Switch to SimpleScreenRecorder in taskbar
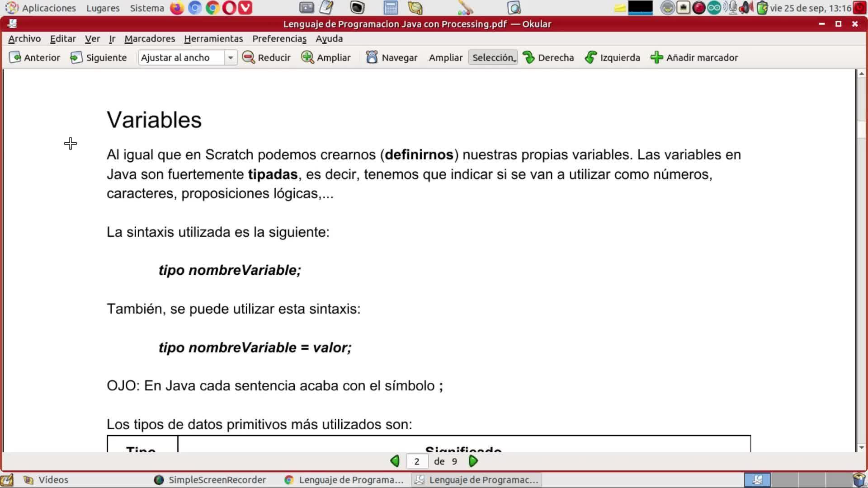This screenshot has width=868, height=488. pos(210,480)
